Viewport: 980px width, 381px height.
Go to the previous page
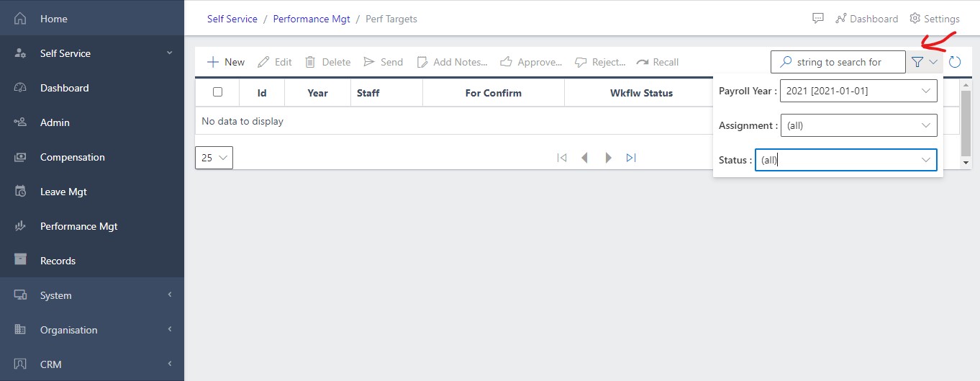pos(584,158)
